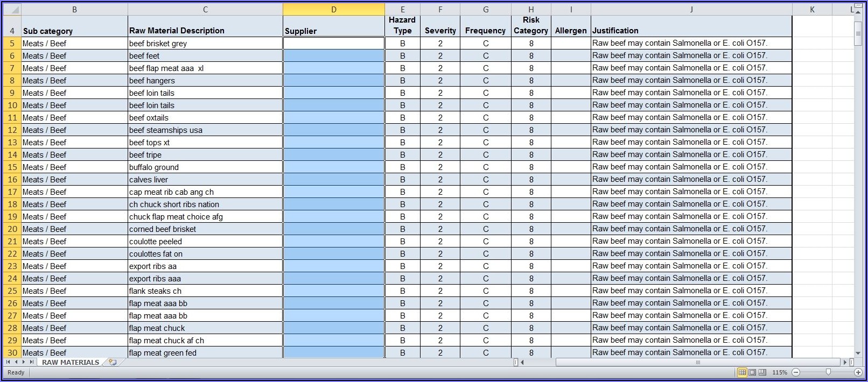Open the RAW MATERIALS sheet tab

(71, 363)
